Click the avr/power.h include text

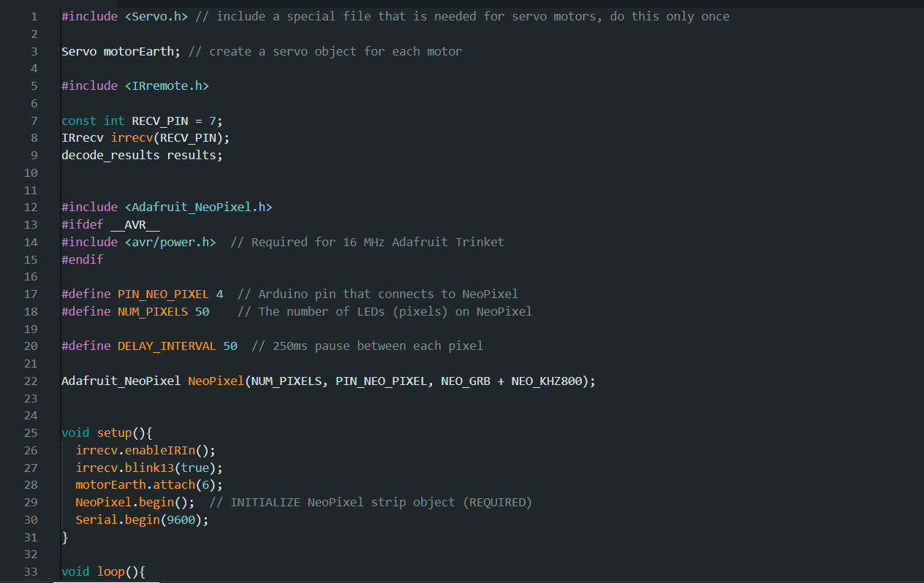tap(170, 242)
